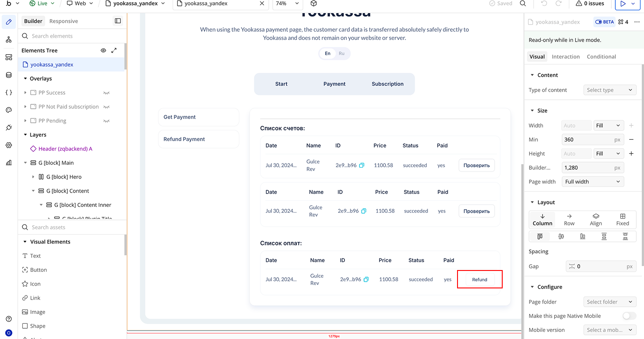Image resolution: width=644 pixels, height=339 pixels.
Task: Expand the G [block] Hero tree item
Action: [x=33, y=177]
